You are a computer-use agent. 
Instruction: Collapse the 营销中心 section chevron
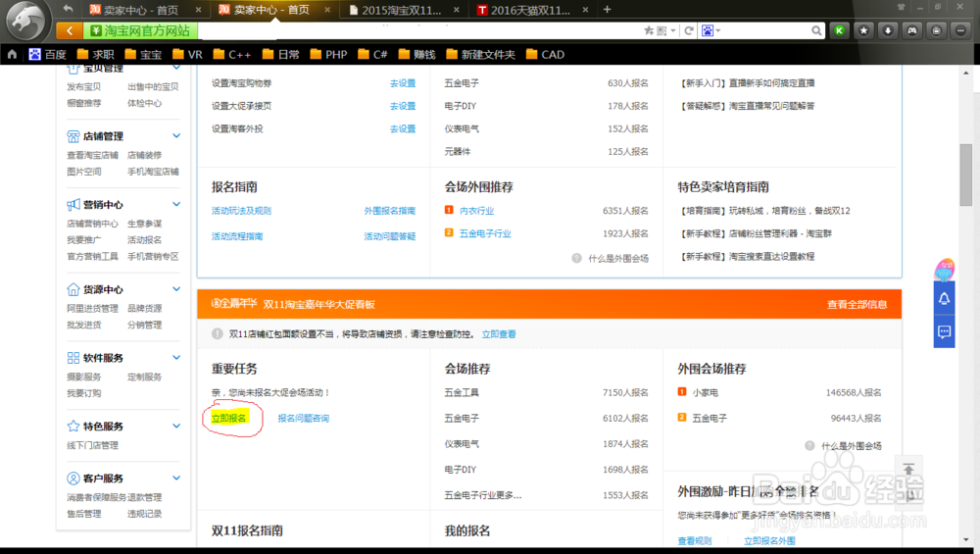pos(176,204)
